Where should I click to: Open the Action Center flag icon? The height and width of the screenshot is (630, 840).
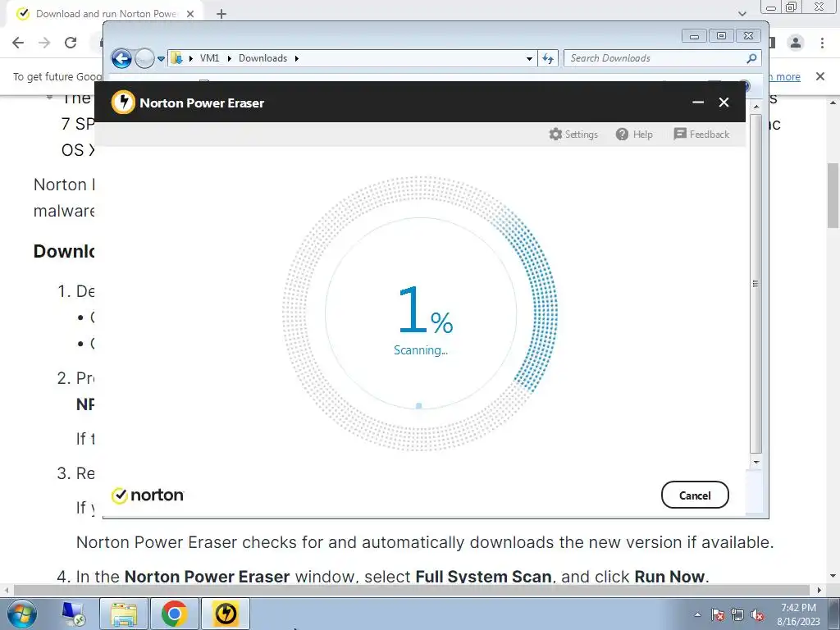[718, 614]
